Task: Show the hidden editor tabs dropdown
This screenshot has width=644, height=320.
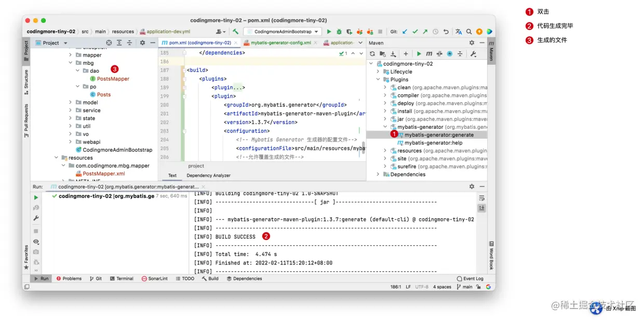Action: (361, 43)
